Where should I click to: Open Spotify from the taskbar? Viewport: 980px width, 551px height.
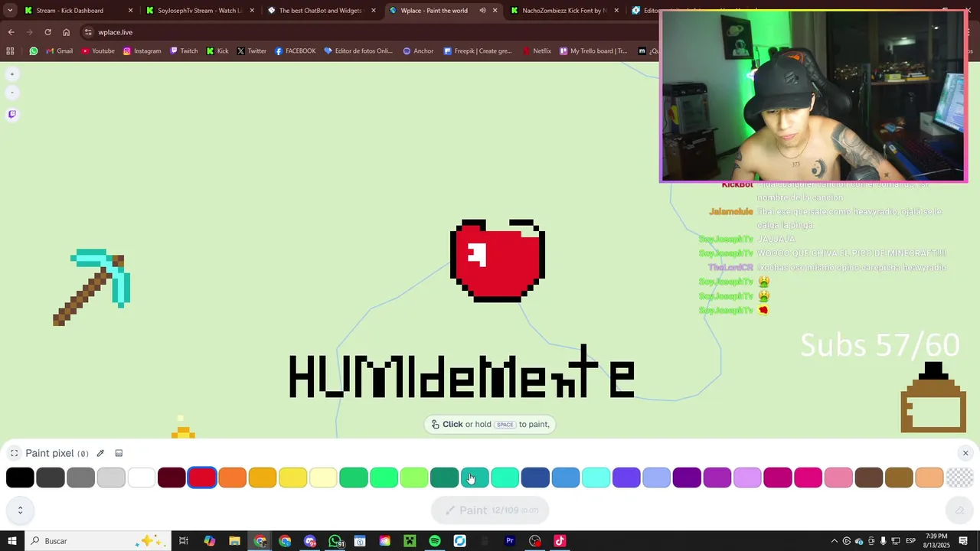[435, 541]
